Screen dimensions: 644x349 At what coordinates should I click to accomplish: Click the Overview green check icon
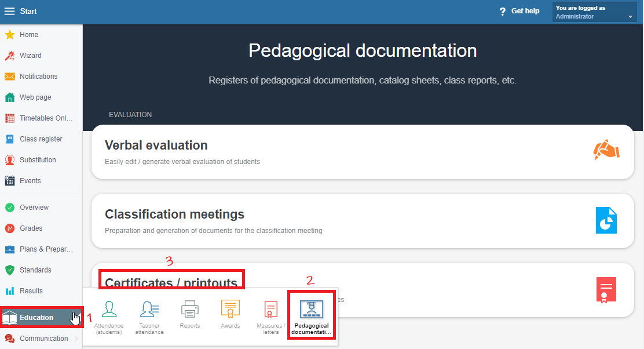point(10,208)
